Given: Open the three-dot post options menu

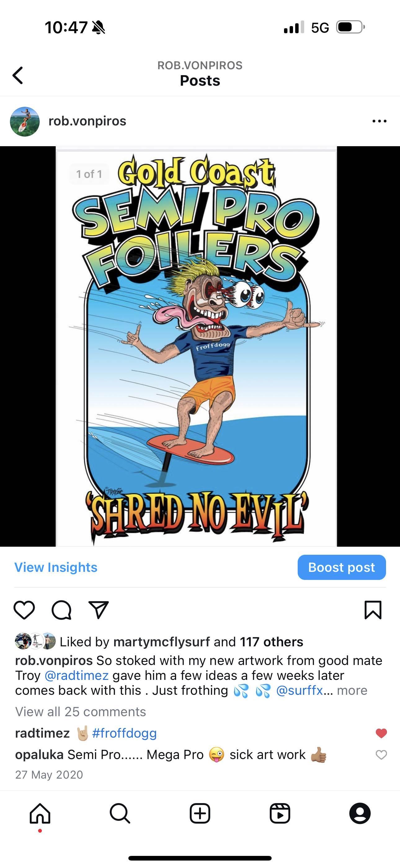Looking at the screenshot, I should click(x=380, y=121).
